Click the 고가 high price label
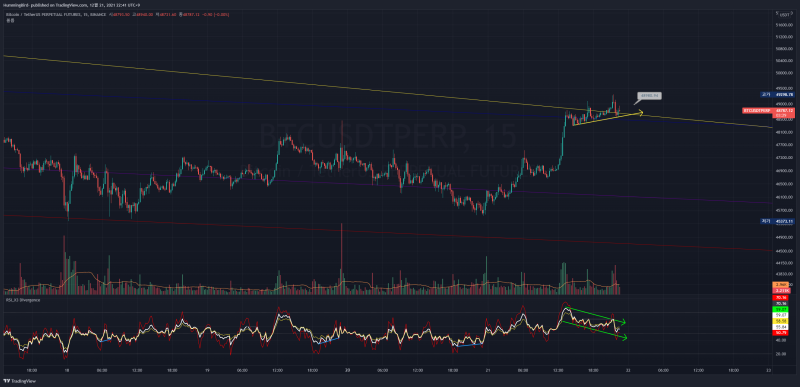This screenshot has width=800, height=387. coord(778,94)
